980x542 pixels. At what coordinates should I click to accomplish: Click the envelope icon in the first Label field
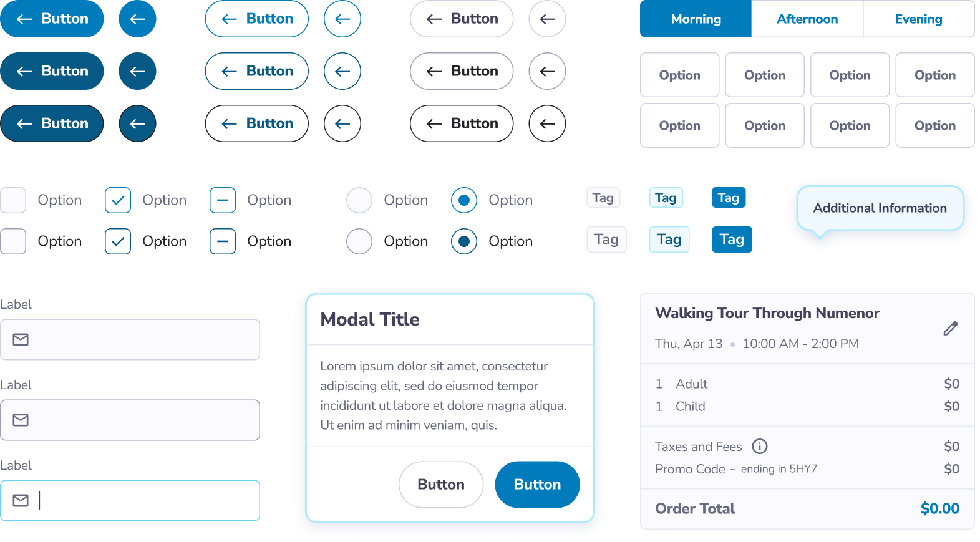(21, 339)
